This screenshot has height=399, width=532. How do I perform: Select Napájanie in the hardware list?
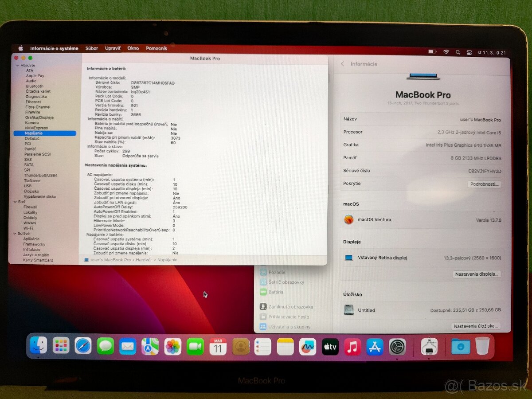click(x=34, y=133)
